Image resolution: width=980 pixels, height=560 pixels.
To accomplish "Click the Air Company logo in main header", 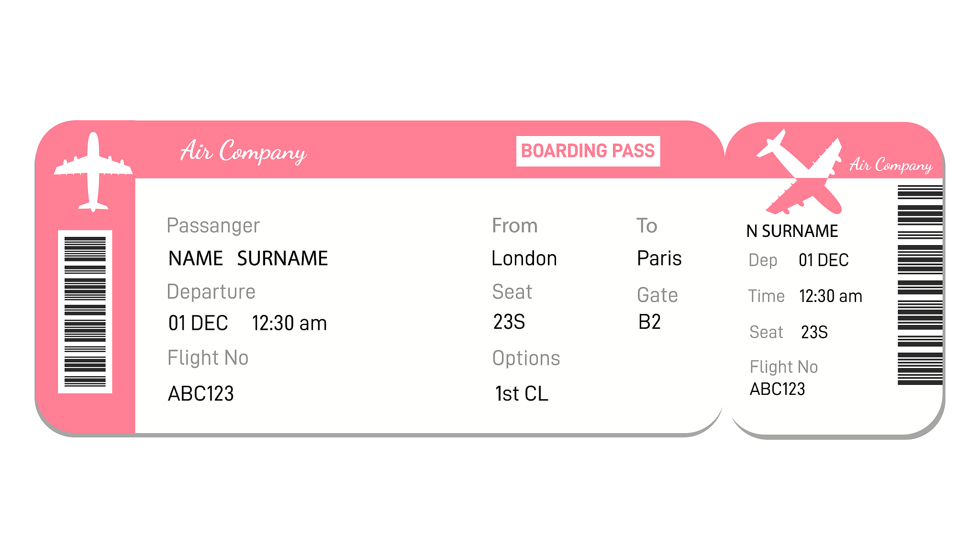I will (x=244, y=151).
